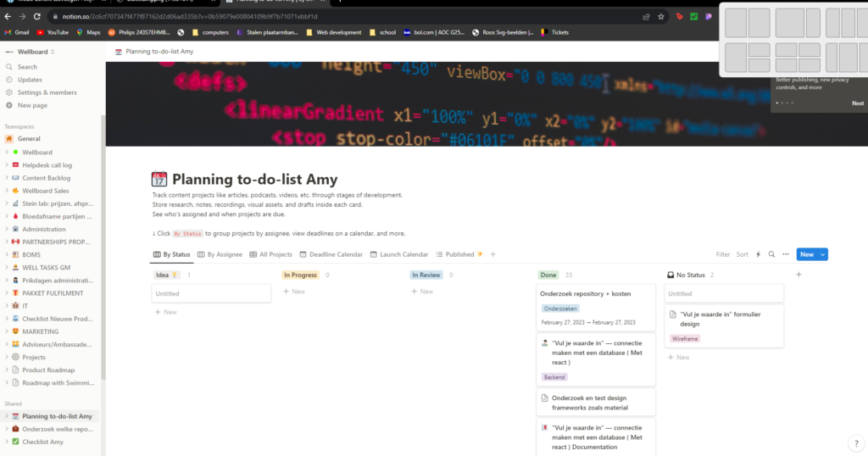This screenshot has width=868, height=456.
Task: Open Launch Calendar view
Action: point(399,254)
